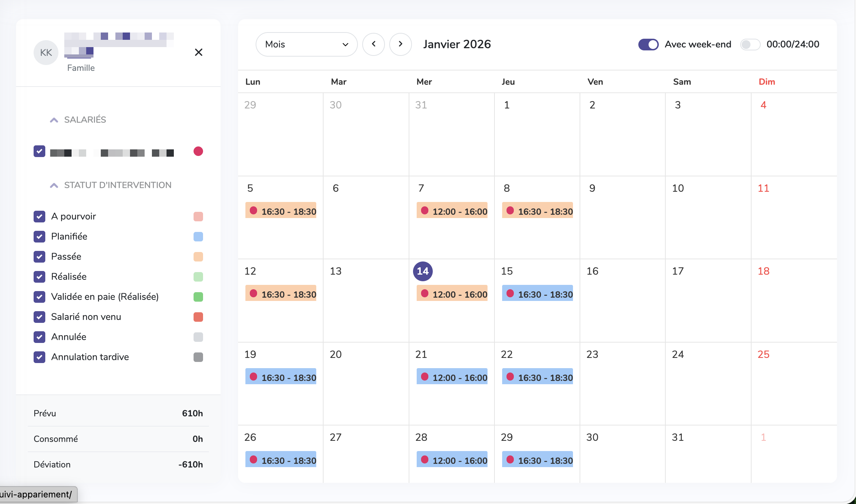Click the orange 16:30 - 18:30 event on January 5

pyautogui.click(x=281, y=211)
